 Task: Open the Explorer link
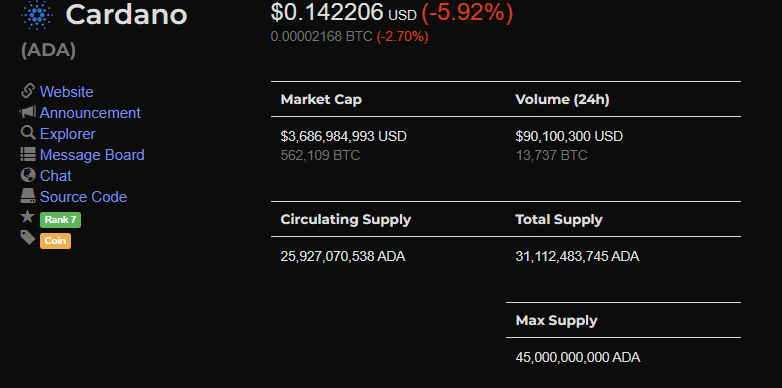point(67,134)
